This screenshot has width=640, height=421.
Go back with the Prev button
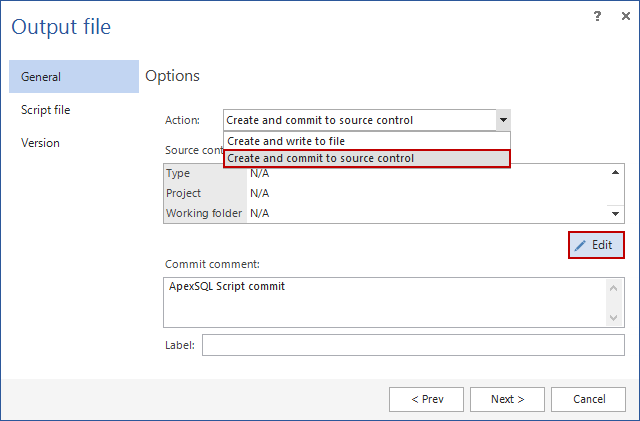tap(427, 399)
